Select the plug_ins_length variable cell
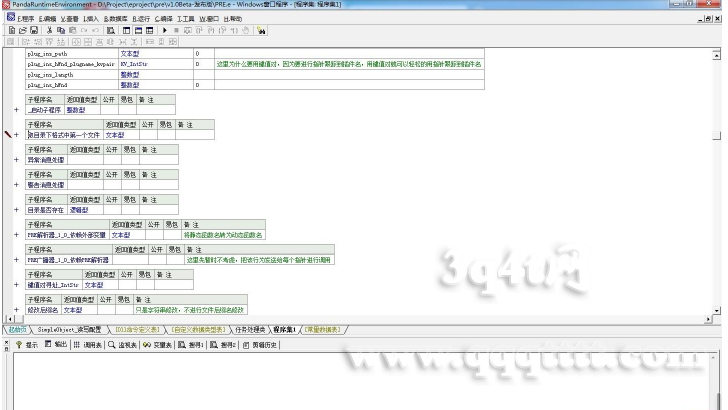The height and width of the screenshot is (410, 728). (72, 74)
